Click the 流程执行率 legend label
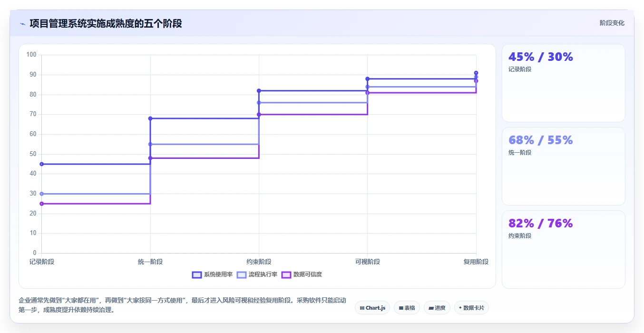 [x=263, y=274]
